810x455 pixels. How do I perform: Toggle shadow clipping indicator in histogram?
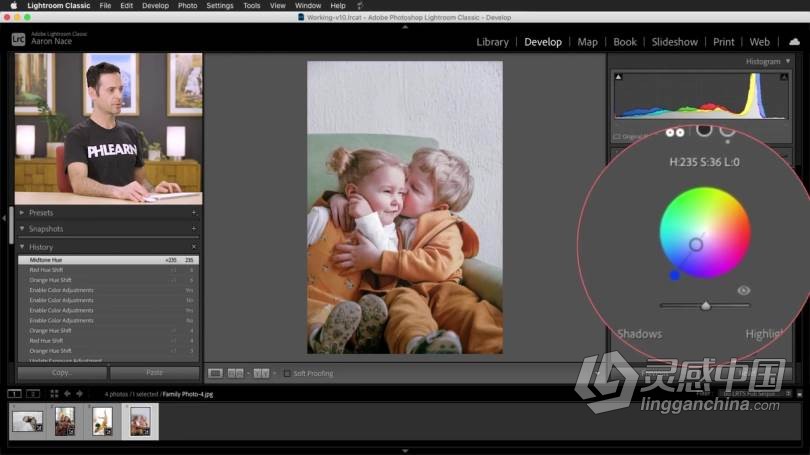pos(618,77)
